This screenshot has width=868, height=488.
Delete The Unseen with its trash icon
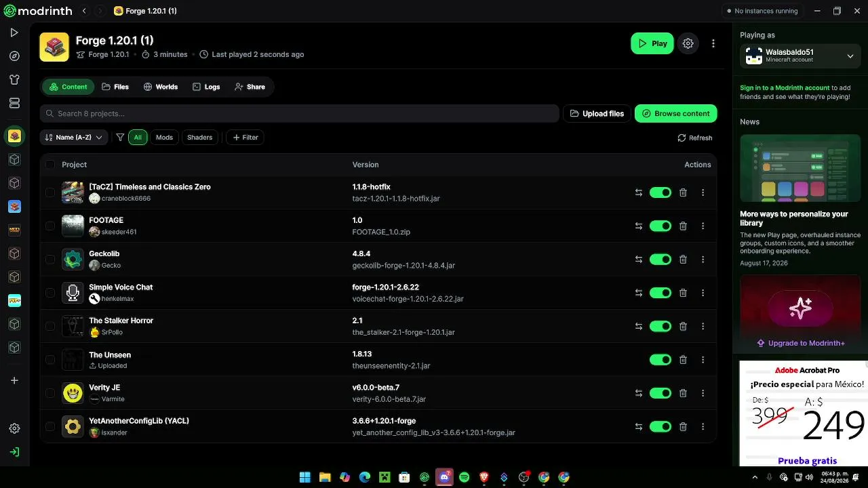(683, 360)
